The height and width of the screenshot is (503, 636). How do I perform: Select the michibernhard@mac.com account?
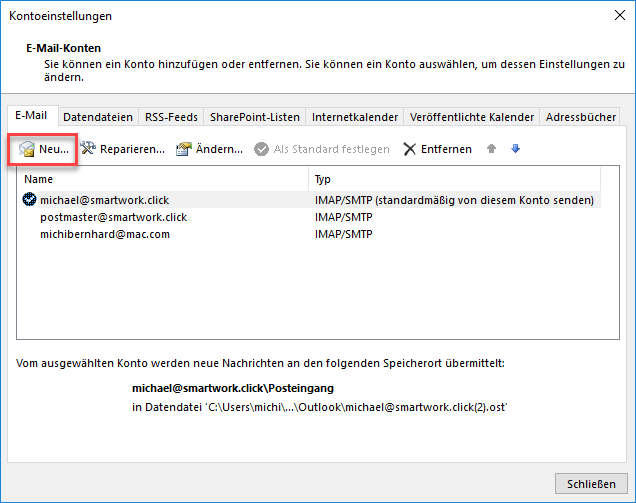pos(104,234)
